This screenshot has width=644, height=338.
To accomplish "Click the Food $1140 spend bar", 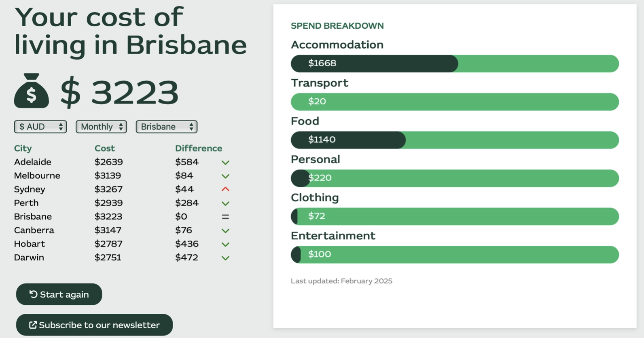I will (454, 140).
